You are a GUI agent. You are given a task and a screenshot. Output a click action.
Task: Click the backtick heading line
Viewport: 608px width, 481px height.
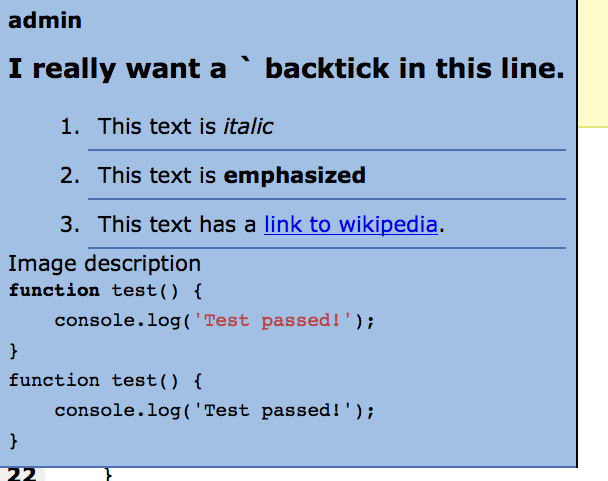[x=286, y=69]
